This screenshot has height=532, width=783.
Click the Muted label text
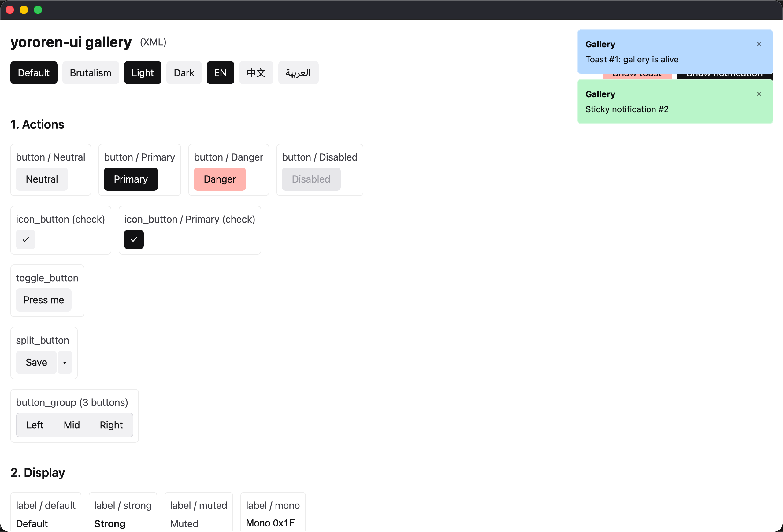[184, 523]
